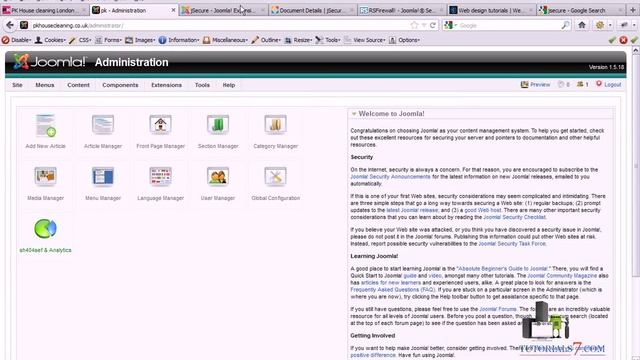Open the Options menu in developer toolbar

tap(404, 40)
